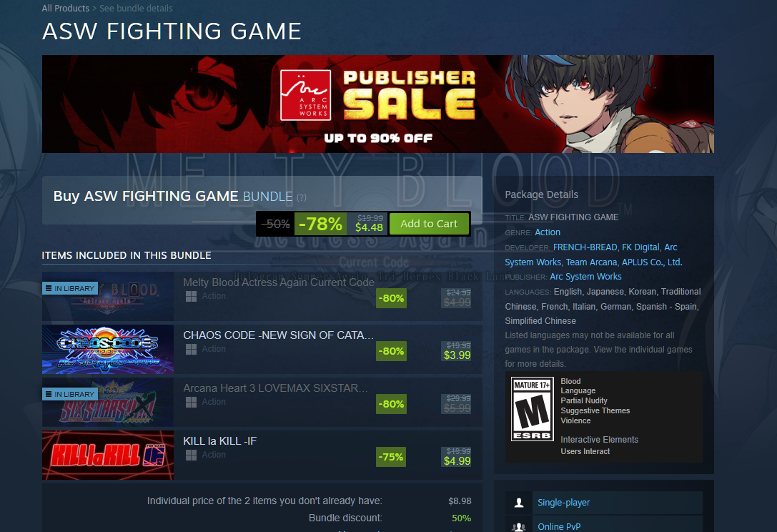777x532 pixels.
Task: Click the Single-player person icon
Action: 519,503
